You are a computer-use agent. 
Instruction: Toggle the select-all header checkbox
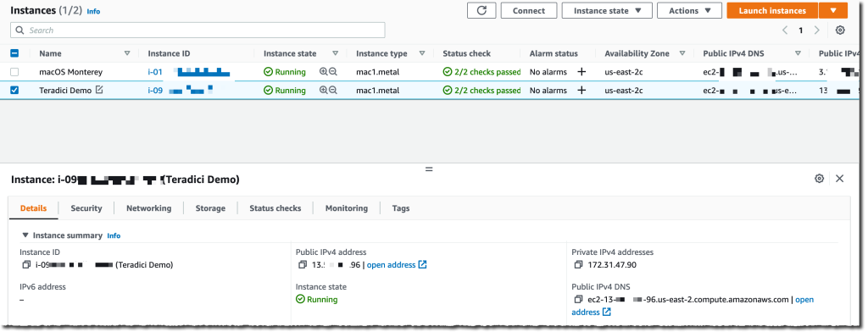coord(14,53)
